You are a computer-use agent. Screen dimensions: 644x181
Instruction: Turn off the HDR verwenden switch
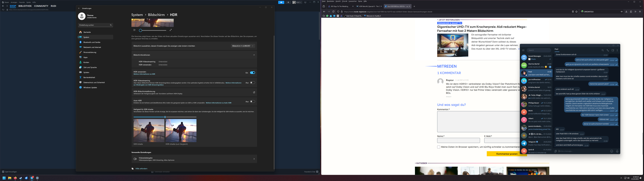point(252,73)
